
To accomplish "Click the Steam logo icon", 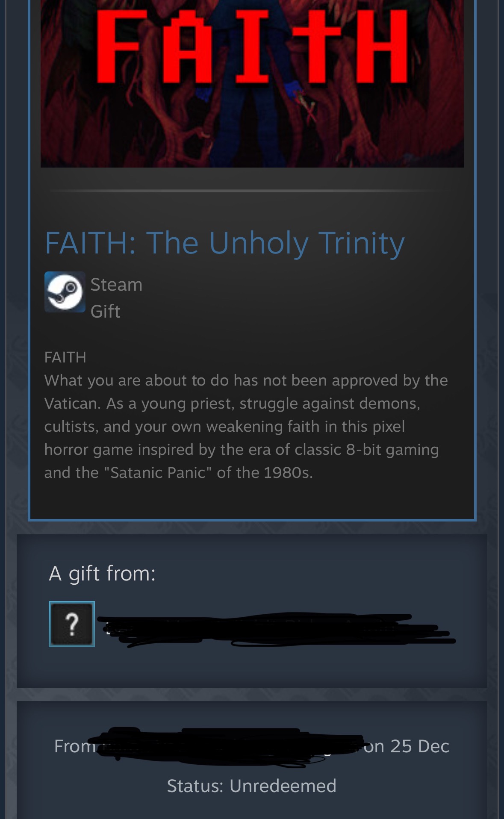I will [65, 292].
